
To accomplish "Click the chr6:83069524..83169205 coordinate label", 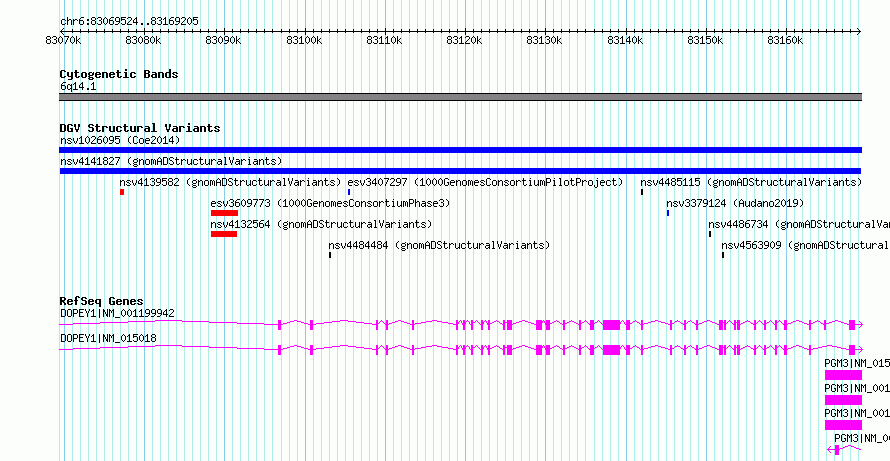I will click(129, 22).
